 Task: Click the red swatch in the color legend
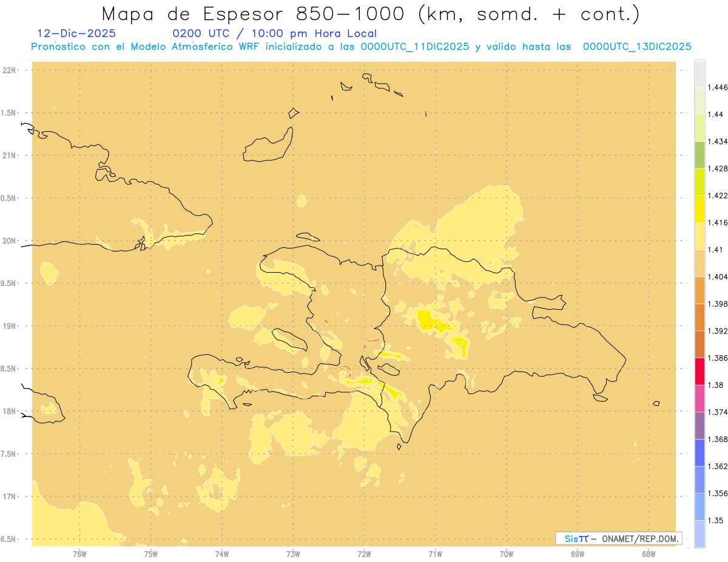pyautogui.click(x=699, y=372)
